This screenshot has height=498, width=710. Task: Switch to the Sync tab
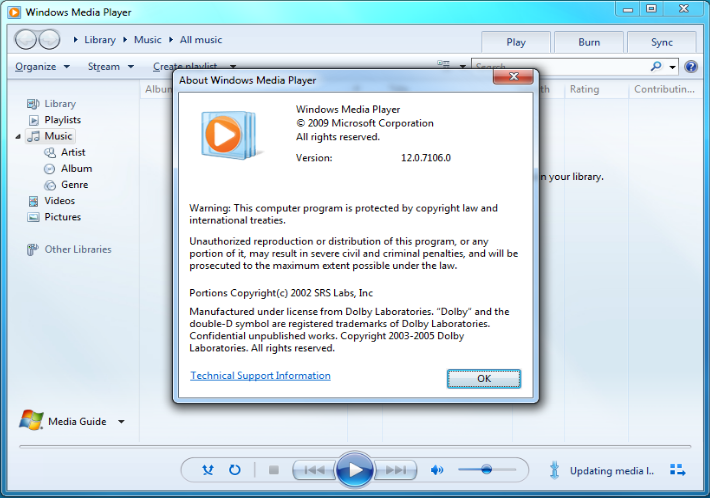click(662, 42)
